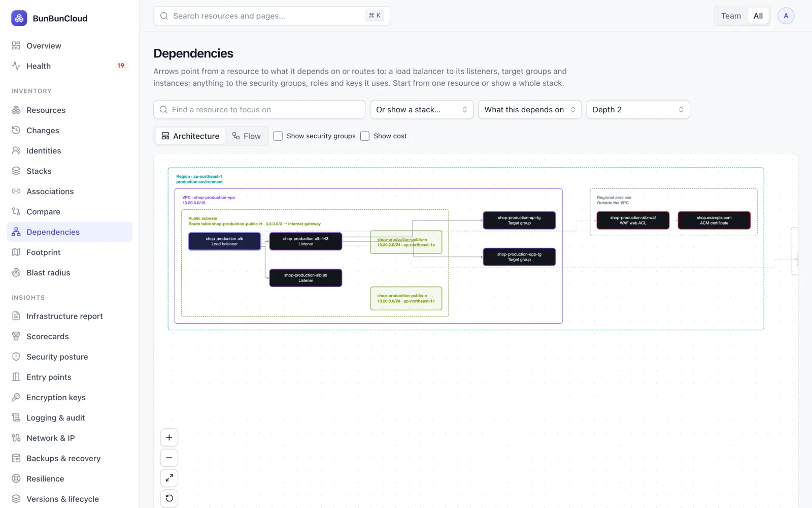812x508 pixels.
Task: Click the Footprint map icon
Action: point(16,252)
